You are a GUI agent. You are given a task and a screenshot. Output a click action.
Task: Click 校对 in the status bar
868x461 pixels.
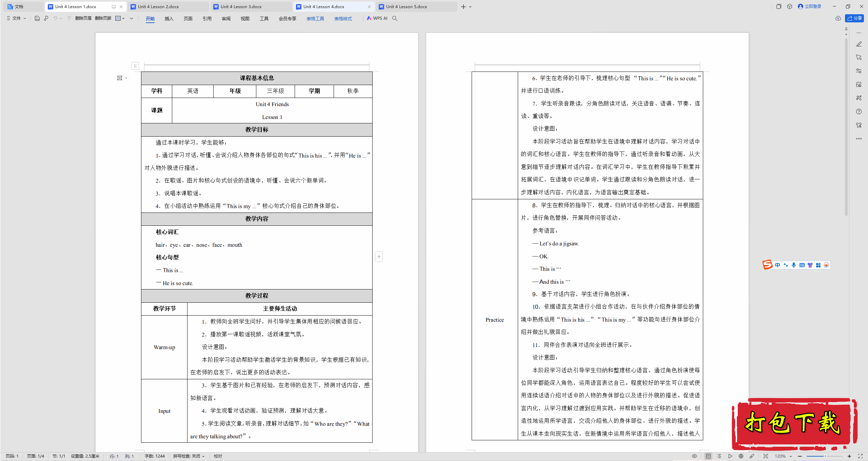point(218,456)
